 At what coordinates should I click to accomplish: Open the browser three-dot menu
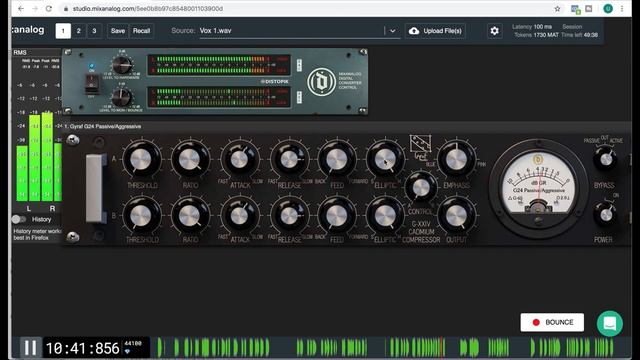pyautogui.click(x=622, y=9)
